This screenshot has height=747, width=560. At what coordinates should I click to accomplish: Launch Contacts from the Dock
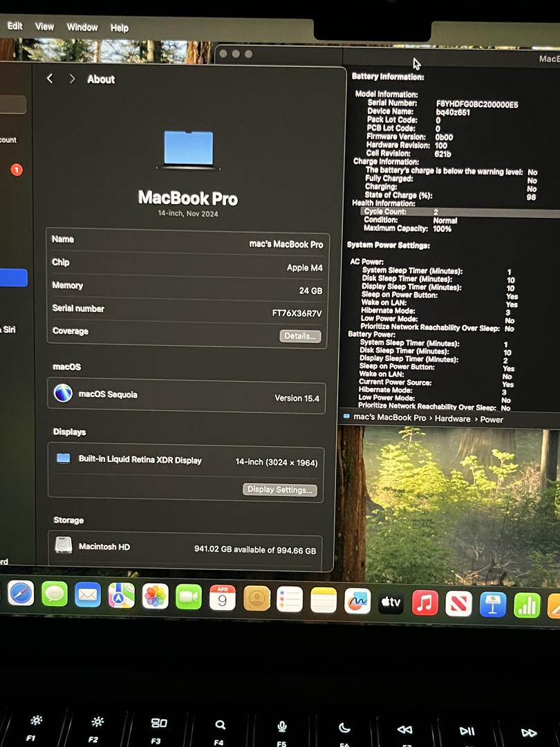click(x=256, y=598)
